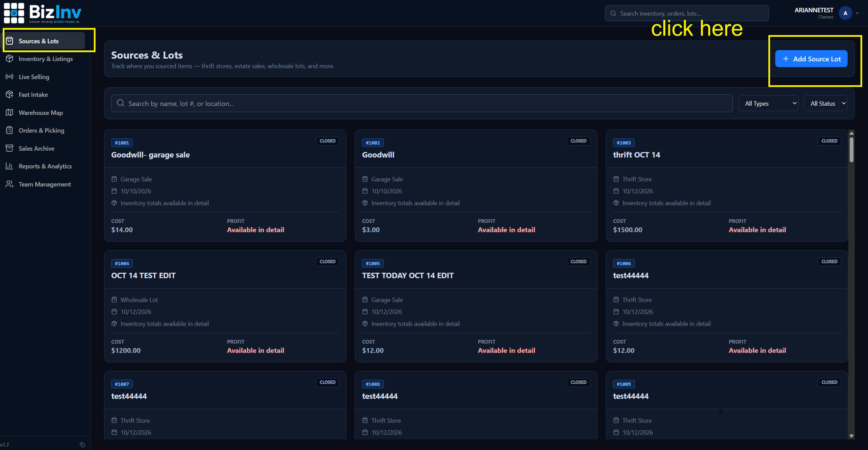Click the magnifier icon in the lot search field
868x450 pixels.
[120, 103]
